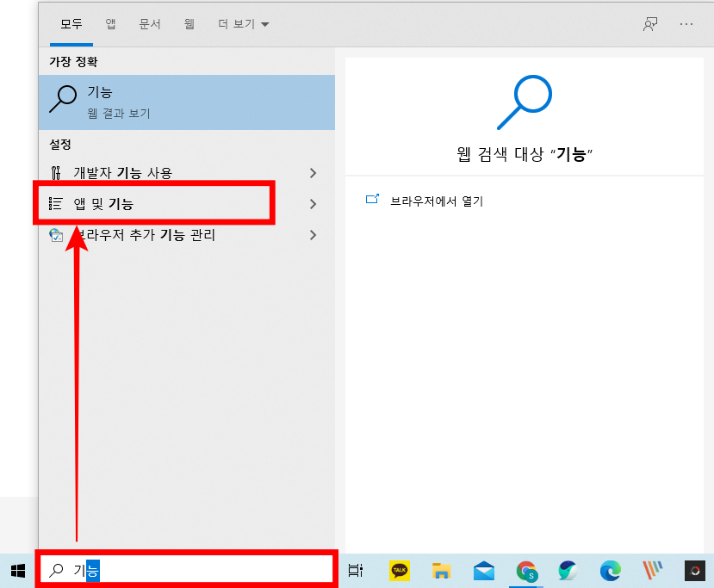Screen dimensions: 714x588
Task: Open the Mail app taskbar icon
Action: (x=483, y=571)
